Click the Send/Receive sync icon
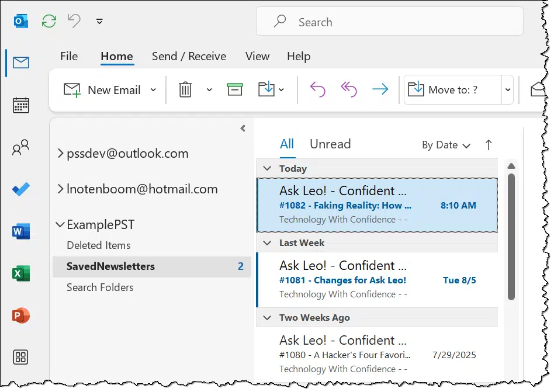 tap(49, 21)
